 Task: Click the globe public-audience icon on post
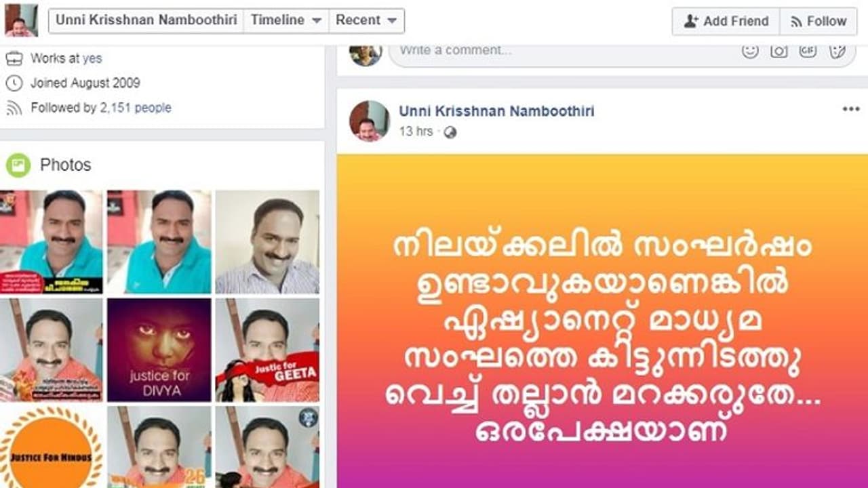coord(450,132)
